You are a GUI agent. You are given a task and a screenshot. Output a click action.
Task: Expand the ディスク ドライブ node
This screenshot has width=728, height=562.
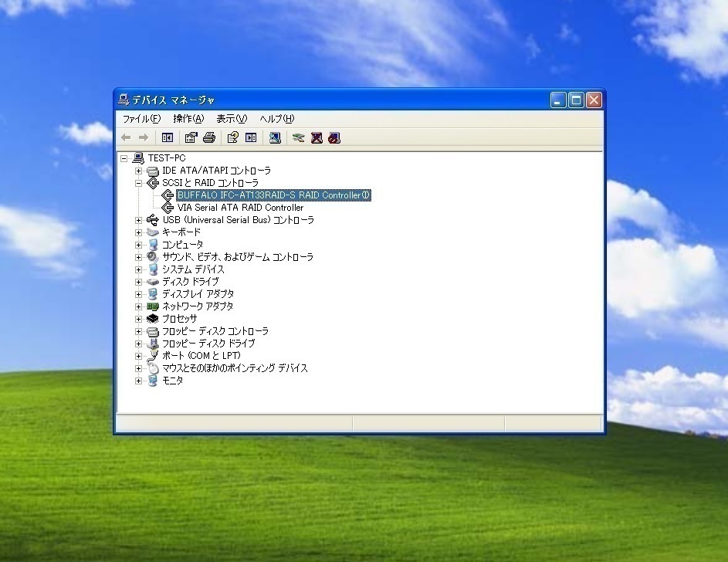[x=138, y=283]
